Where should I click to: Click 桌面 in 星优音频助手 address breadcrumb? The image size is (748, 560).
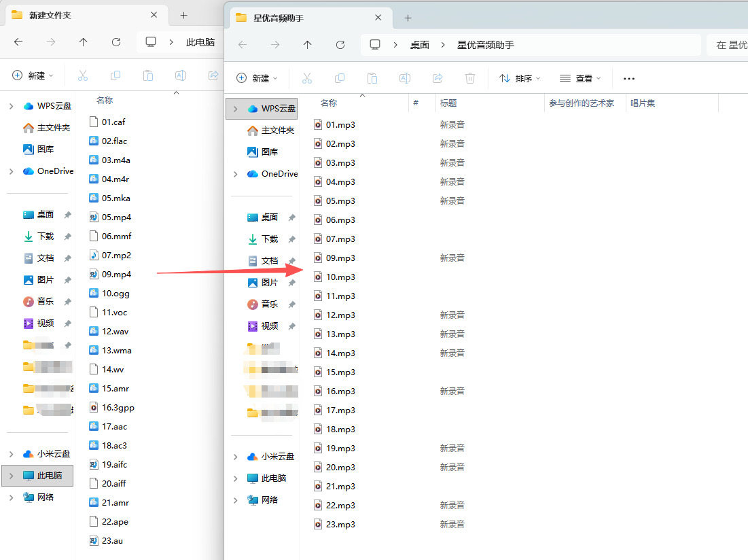click(x=420, y=45)
